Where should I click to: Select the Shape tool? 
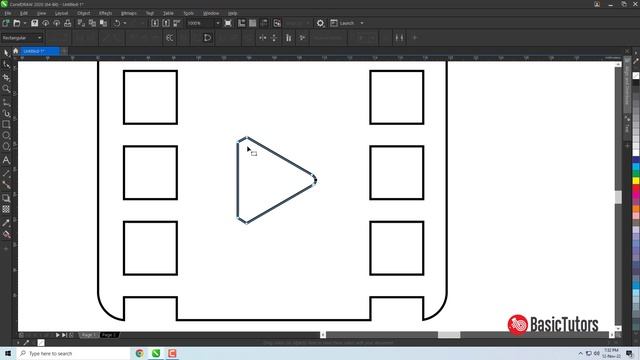tap(6, 65)
